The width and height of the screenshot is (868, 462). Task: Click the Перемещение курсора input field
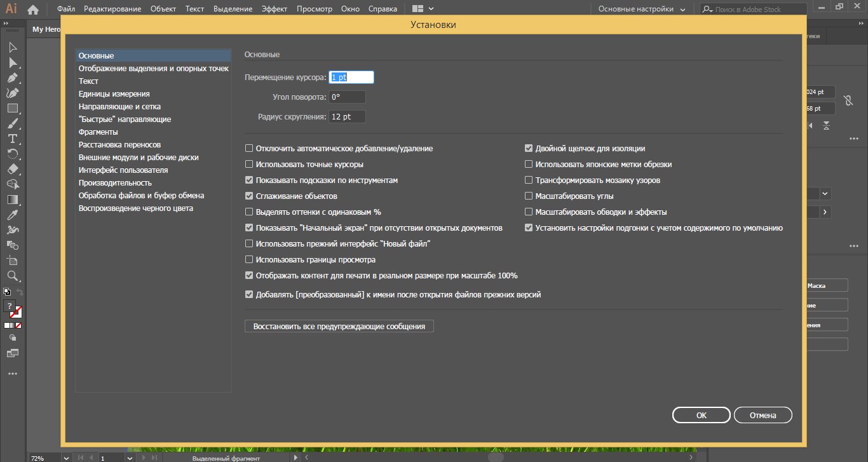coord(351,77)
